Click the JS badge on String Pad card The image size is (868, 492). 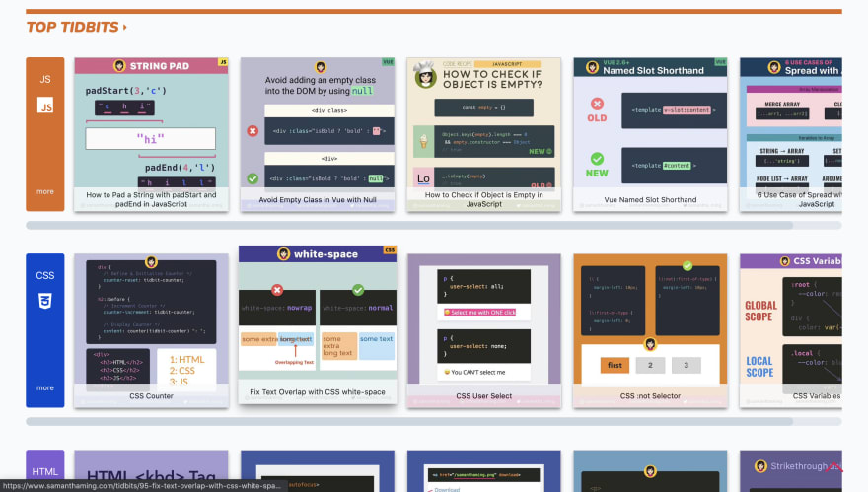coord(223,62)
